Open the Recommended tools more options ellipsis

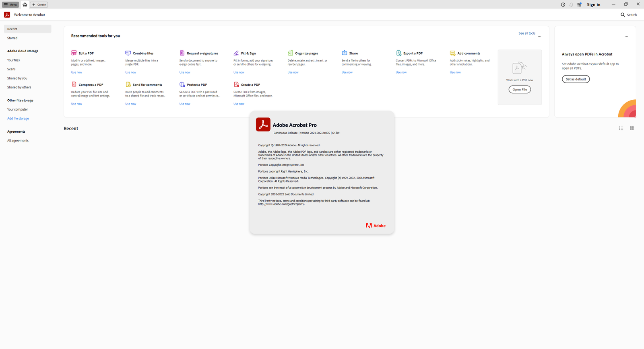tap(540, 36)
